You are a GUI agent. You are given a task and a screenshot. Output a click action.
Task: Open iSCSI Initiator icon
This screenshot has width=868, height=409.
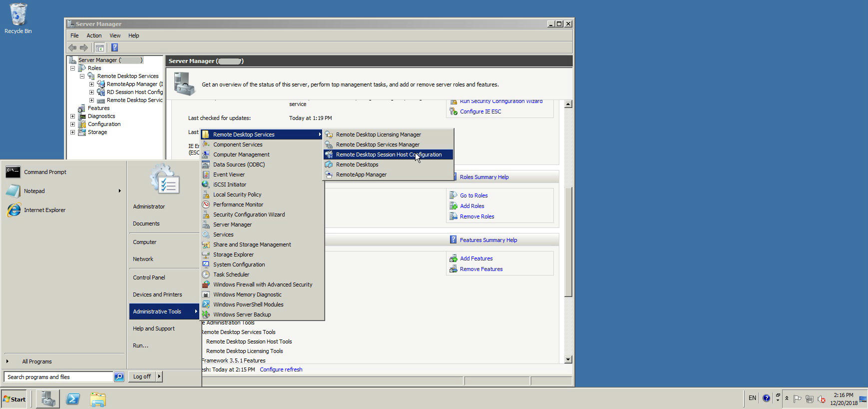pyautogui.click(x=206, y=184)
